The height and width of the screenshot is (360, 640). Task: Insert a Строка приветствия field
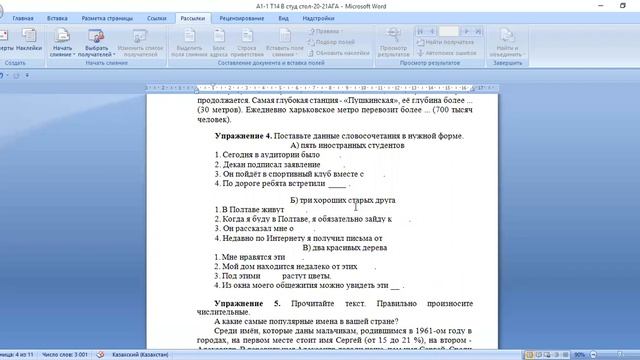tap(247, 42)
